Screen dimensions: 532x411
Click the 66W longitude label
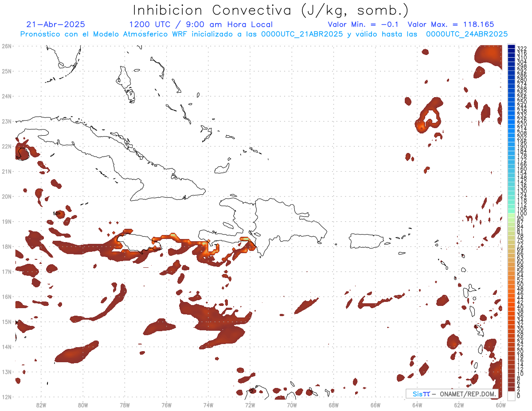coord(376,404)
